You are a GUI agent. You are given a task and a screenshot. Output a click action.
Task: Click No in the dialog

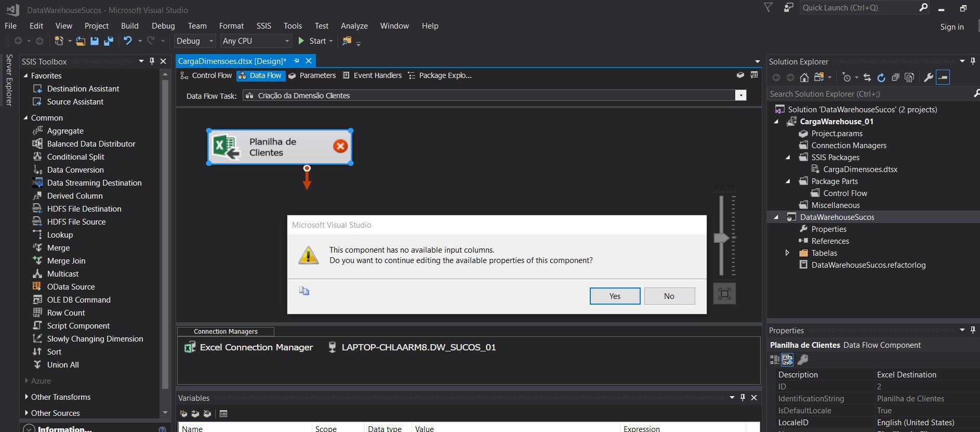(x=669, y=296)
